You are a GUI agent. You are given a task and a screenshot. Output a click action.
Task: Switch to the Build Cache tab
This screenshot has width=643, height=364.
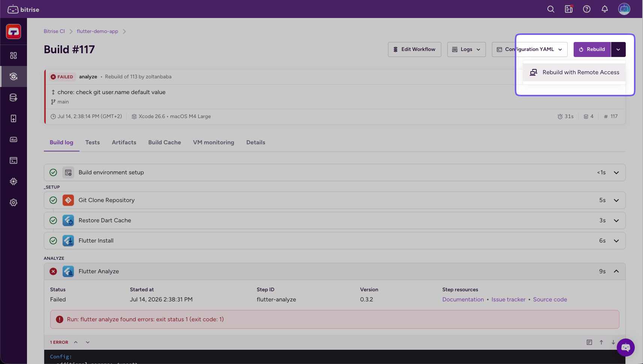pos(165,142)
